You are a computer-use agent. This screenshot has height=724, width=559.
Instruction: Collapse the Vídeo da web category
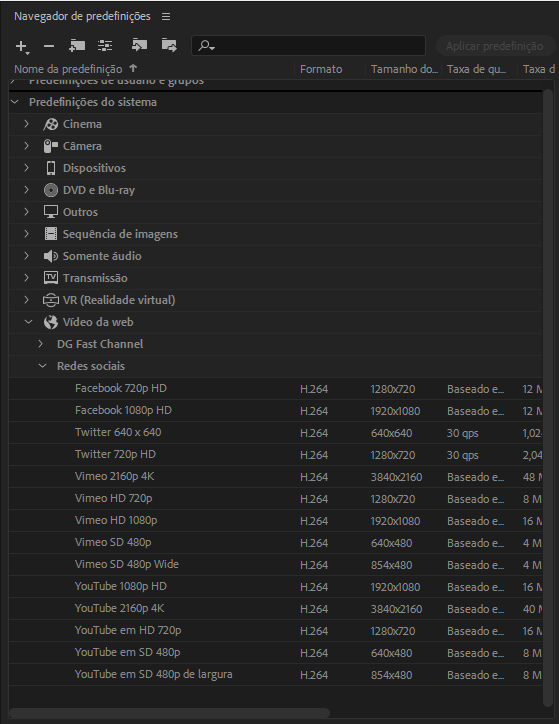pos(29,322)
